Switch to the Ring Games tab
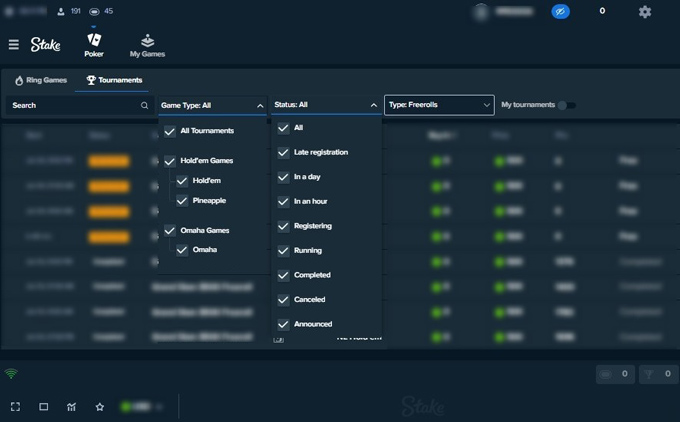 pyautogui.click(x=41, y=80)
